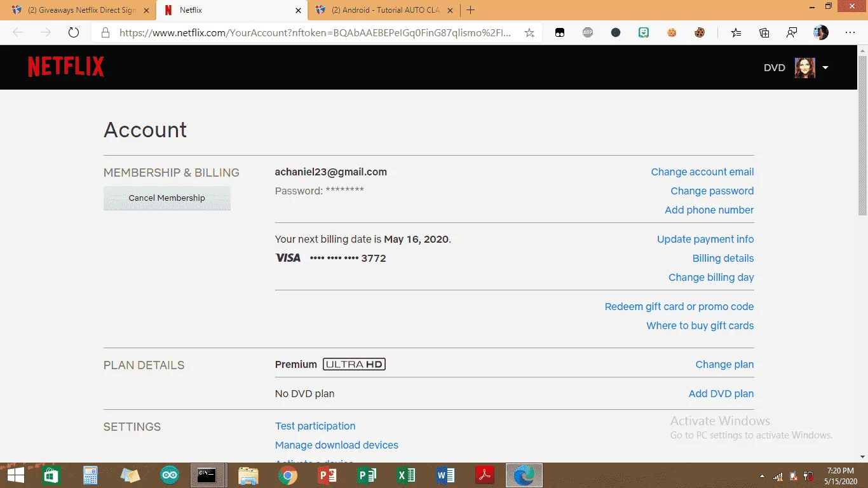
Task: Click the padlock site info icon
Action: (x=105, y=32)
